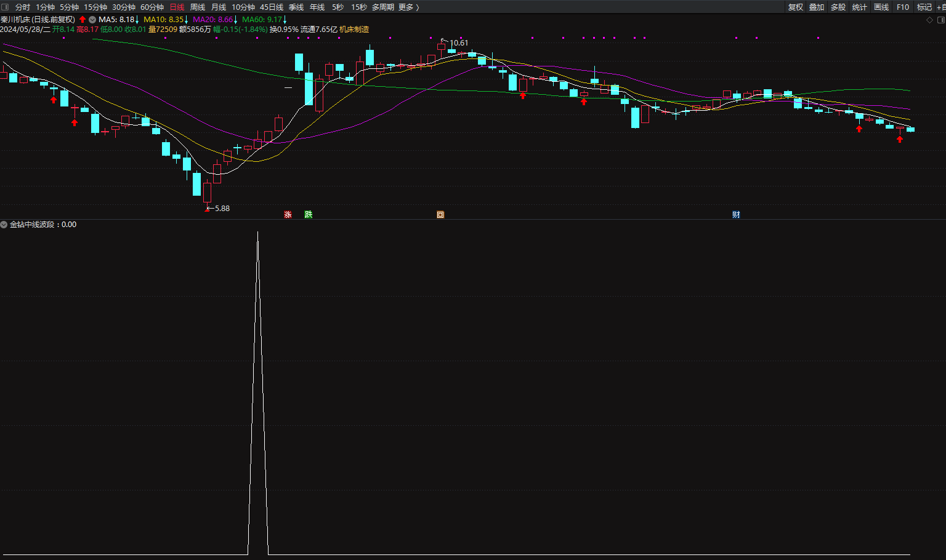Click the green 跌 marker icon
Viewport: 946px width, 560px height.
(x=309, y=214)
